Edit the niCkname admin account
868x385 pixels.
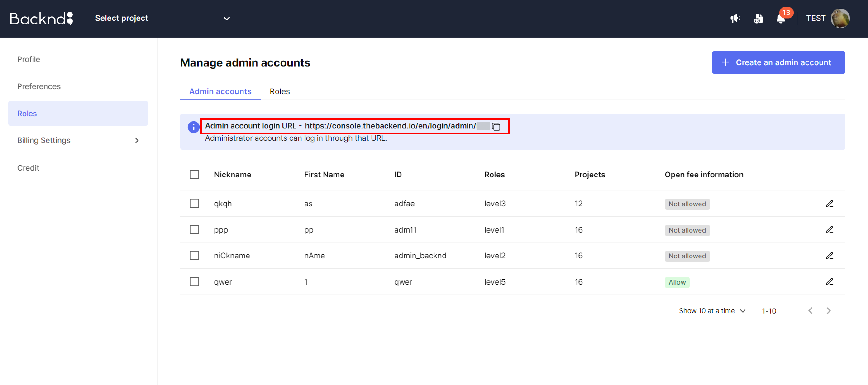[x=830, y=256]
